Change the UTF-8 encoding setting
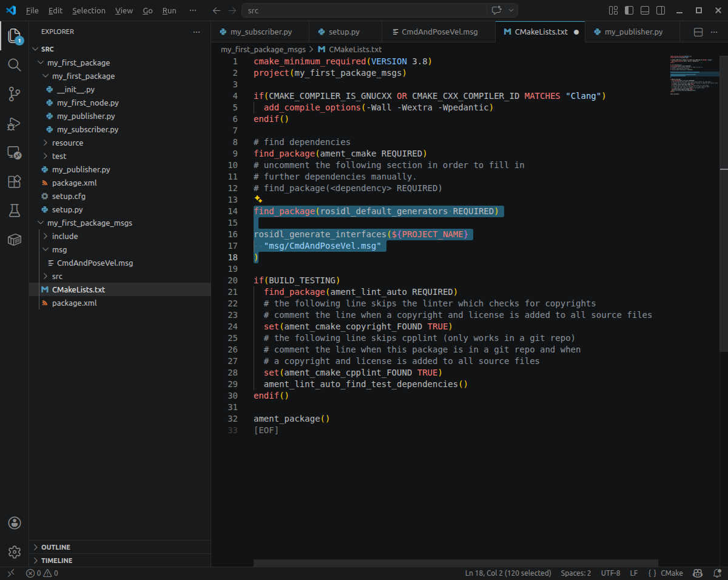728x580 pixels. [x=610, y=573]
